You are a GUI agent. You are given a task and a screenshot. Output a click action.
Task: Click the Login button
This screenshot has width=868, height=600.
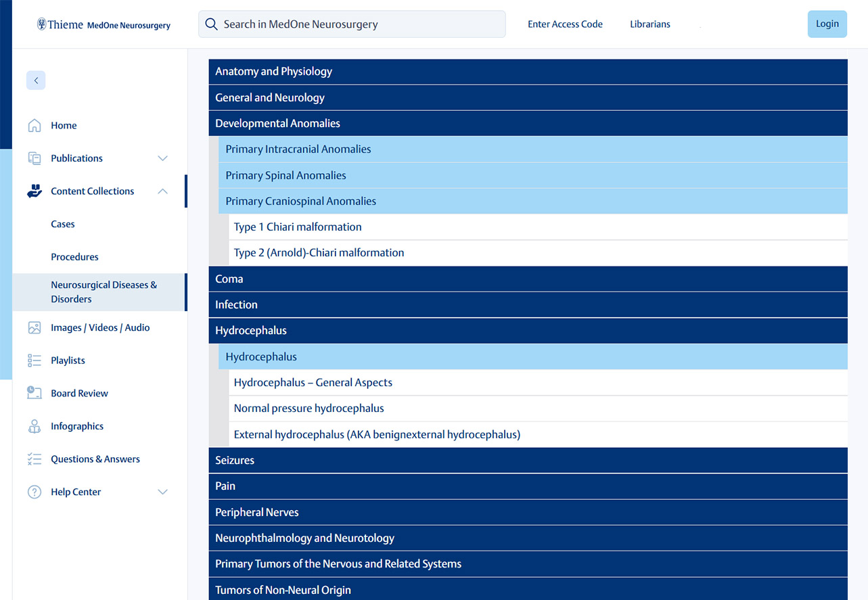click(x=827, y=24)
